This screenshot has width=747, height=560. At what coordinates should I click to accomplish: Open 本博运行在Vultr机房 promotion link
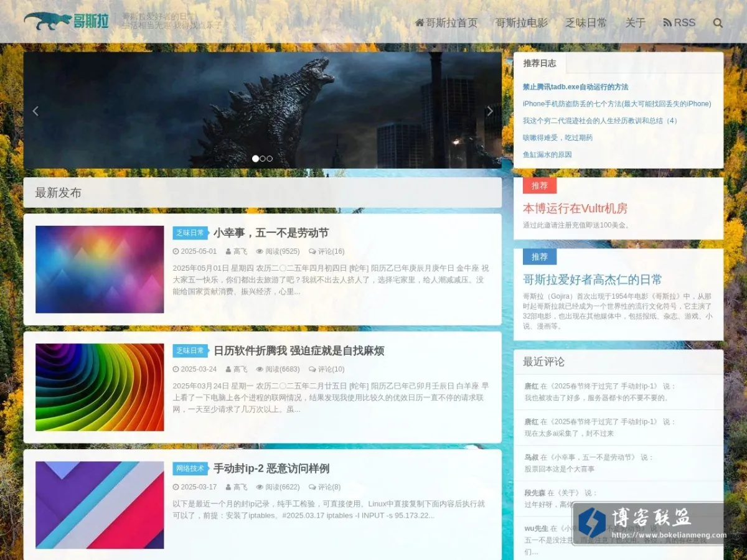pos(575,208)
